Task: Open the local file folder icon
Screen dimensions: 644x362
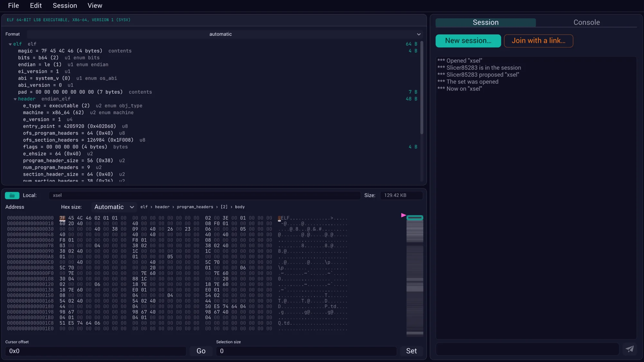Action: point(12,195)
